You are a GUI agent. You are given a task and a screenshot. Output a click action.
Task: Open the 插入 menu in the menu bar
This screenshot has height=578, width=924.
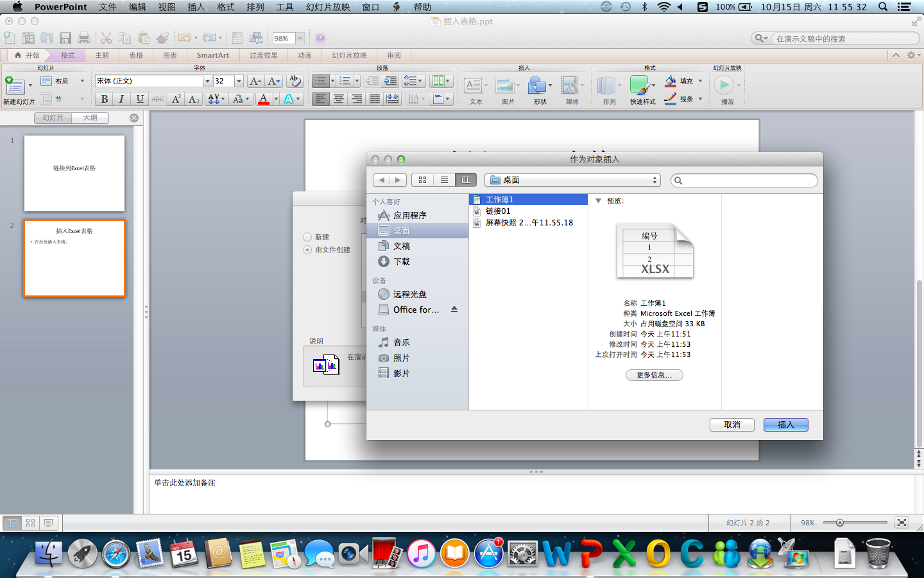point(196,7)
